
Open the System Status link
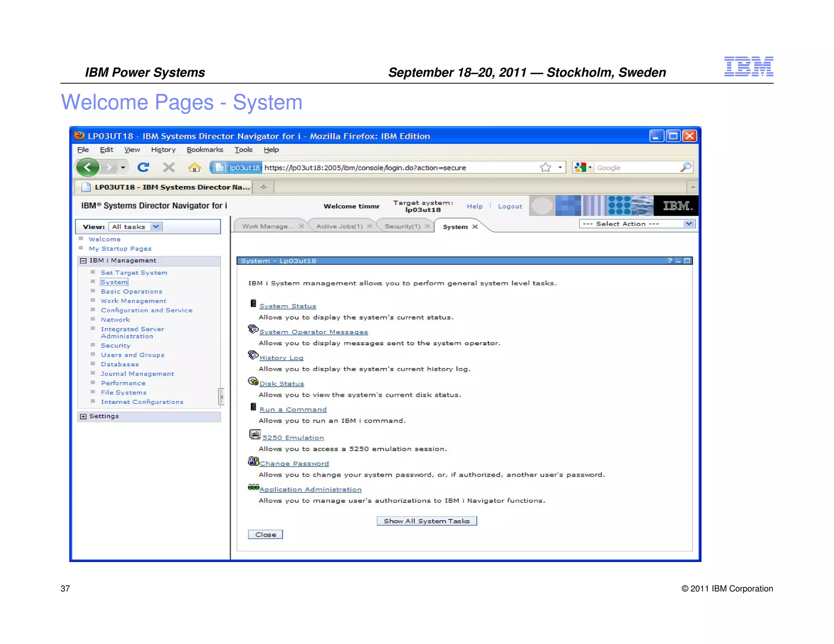(288, 306)
